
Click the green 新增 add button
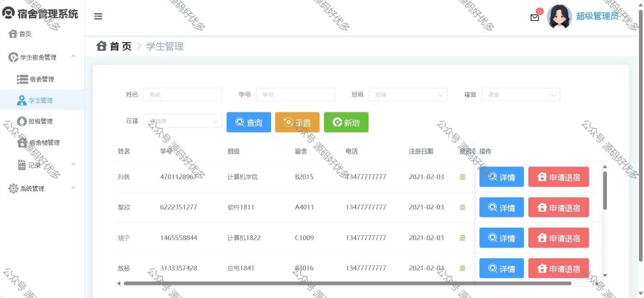(x=346, y=123)
